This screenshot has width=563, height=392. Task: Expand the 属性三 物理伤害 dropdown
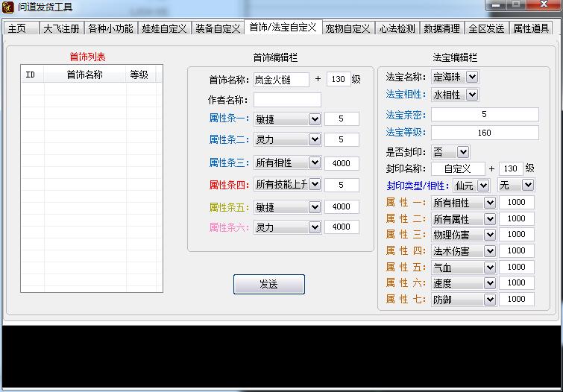(x=489, y=235)
